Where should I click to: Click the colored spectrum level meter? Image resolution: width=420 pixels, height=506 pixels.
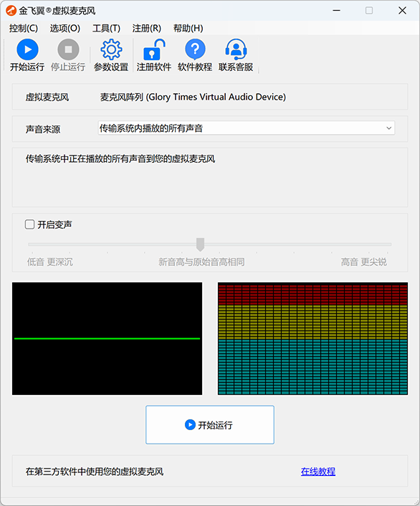[x=312, y=338]
